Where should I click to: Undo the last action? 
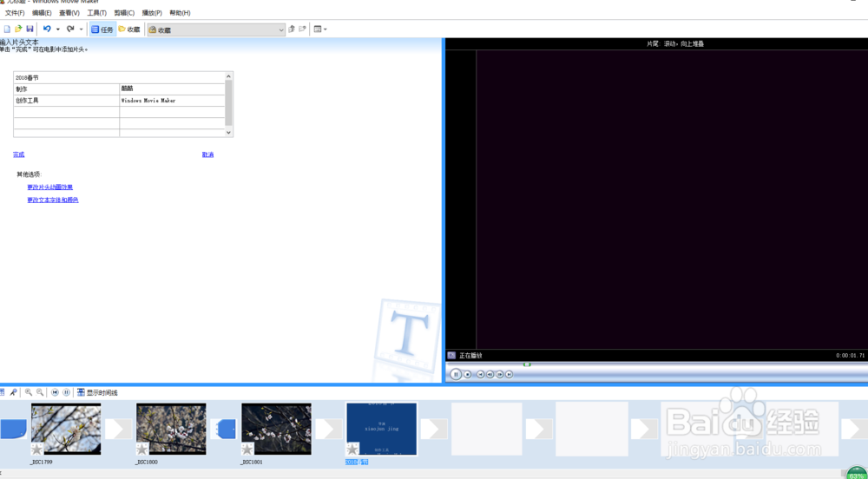pyautogui.click(x=47, y=30)
